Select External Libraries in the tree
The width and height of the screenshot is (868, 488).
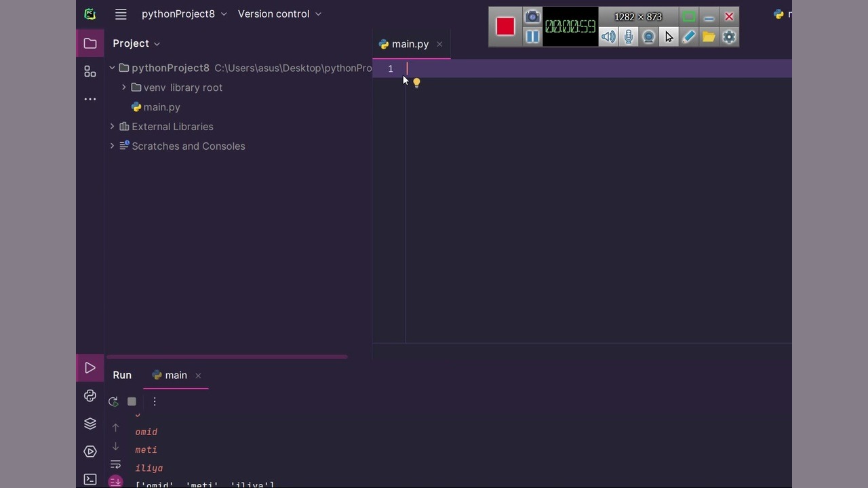(x=166, y=127)
